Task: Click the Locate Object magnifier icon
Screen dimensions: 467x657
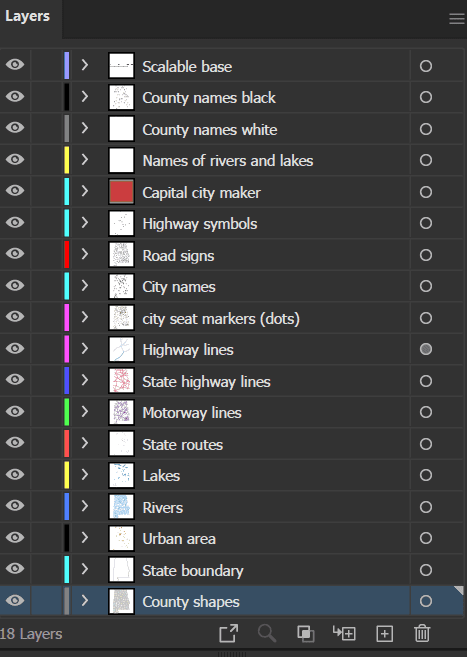Action: [x=267, y=633]
